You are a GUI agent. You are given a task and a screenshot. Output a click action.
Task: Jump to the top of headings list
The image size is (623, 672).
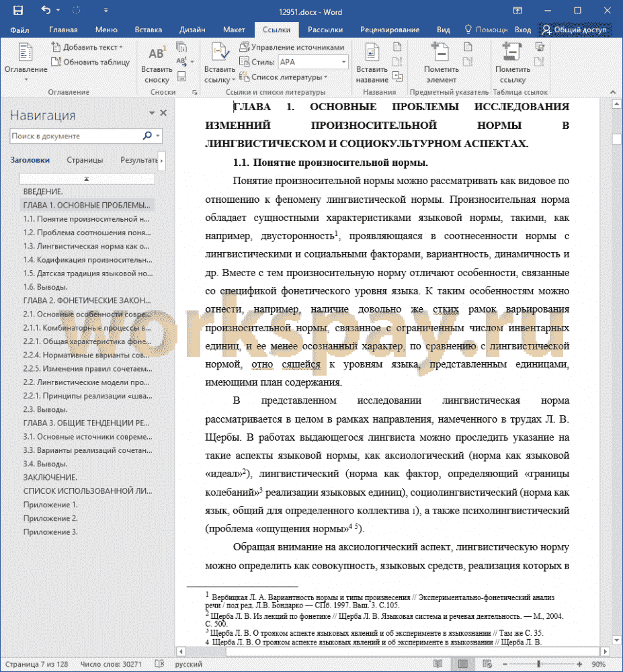[x=87, y=179]
